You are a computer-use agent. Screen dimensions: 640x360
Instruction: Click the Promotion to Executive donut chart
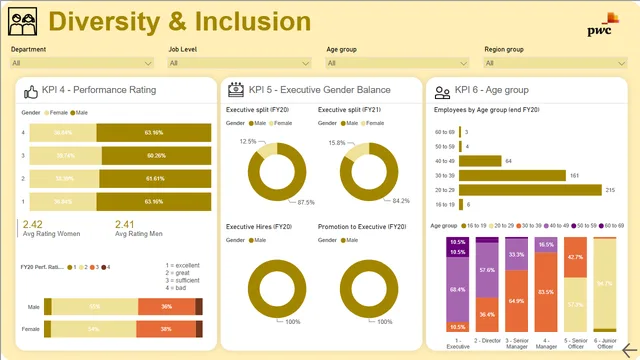point(369,289)
